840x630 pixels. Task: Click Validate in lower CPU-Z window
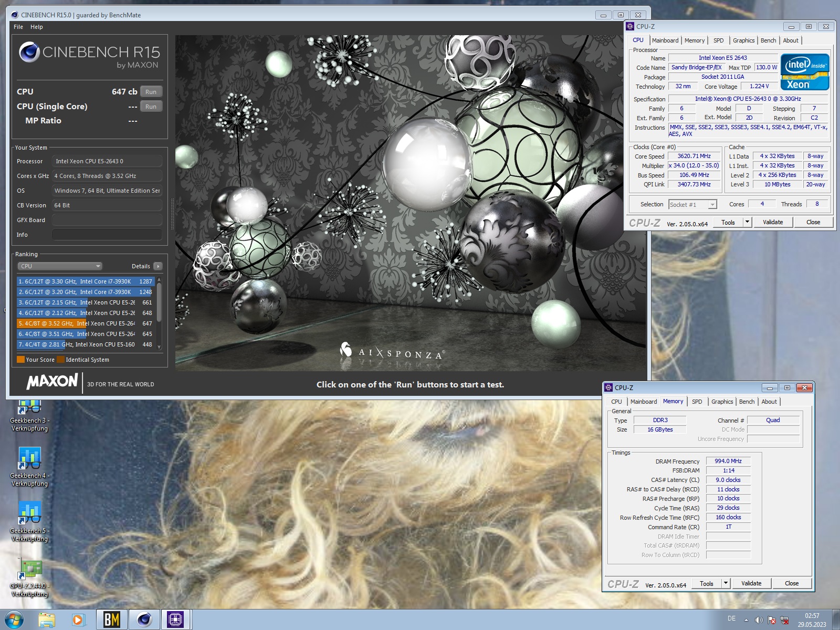tap(751, 583)
